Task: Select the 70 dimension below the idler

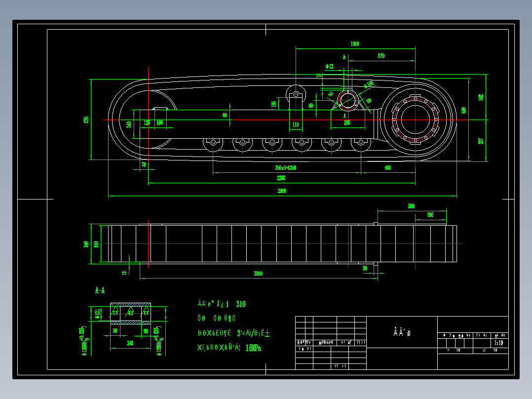Action: [x=144, y=165]
